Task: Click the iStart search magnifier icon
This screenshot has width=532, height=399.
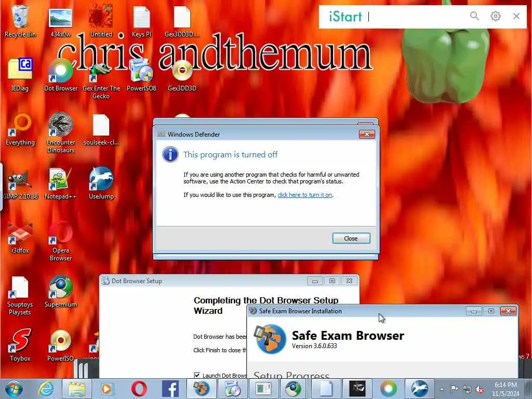Action: (474, 16)
